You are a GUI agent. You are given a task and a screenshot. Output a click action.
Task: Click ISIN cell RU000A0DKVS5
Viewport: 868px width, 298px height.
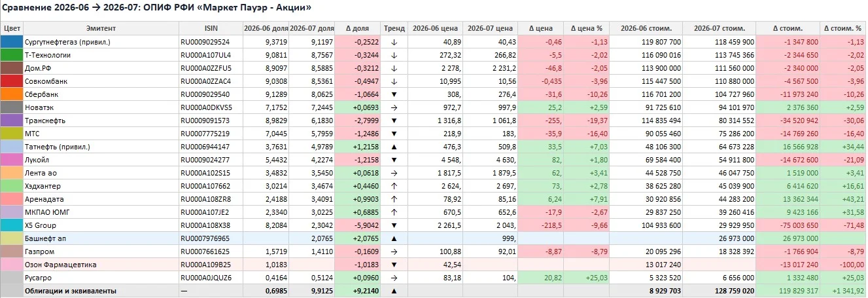[211, 107]
